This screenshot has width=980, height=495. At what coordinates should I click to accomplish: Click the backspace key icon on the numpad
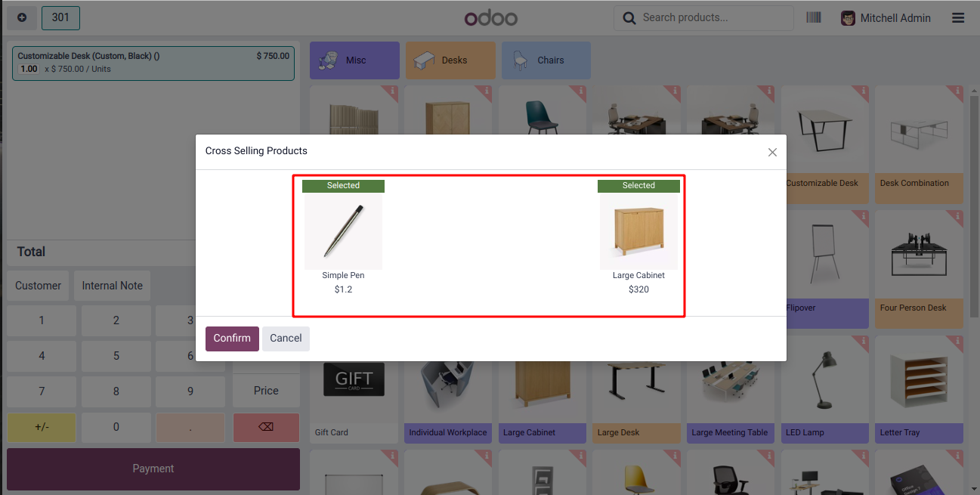point(266,427)
